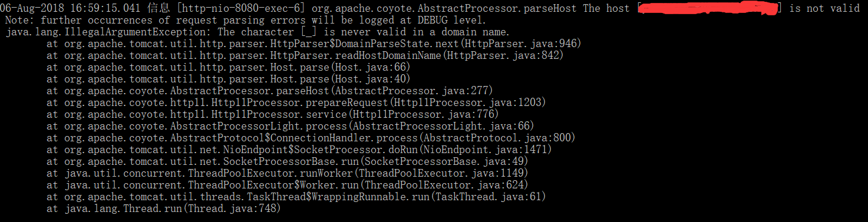Click the Http11Processor.prepareRequest line 1203 frame

point(296,102)
